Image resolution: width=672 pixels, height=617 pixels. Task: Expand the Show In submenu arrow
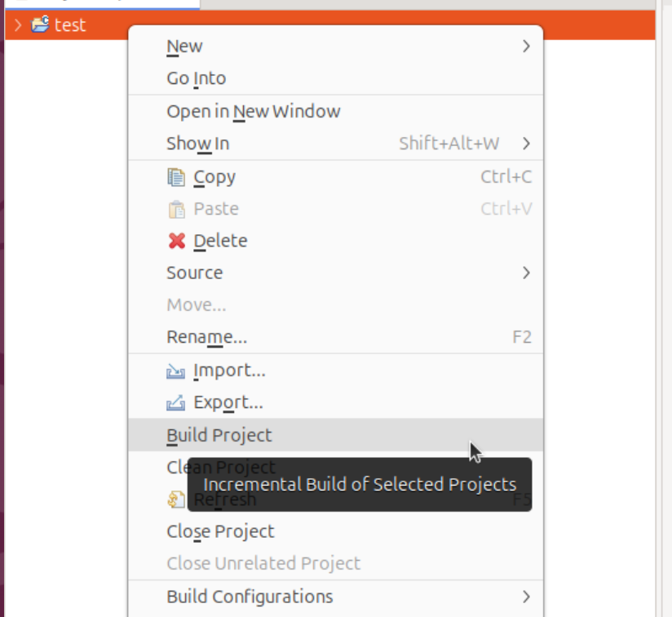coord(526,144)
